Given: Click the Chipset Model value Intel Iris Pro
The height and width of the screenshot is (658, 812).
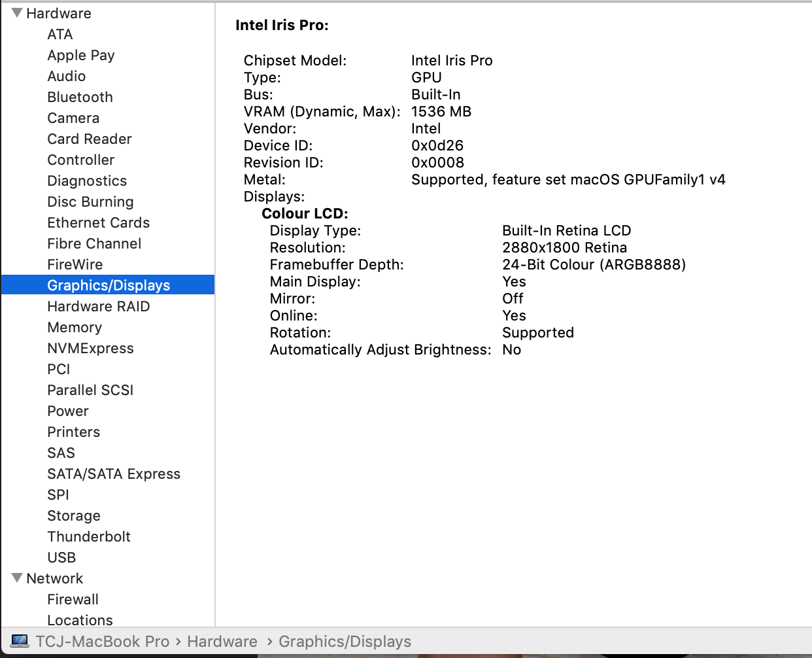Looking at the screenshot, I should (x=452, y=60).
